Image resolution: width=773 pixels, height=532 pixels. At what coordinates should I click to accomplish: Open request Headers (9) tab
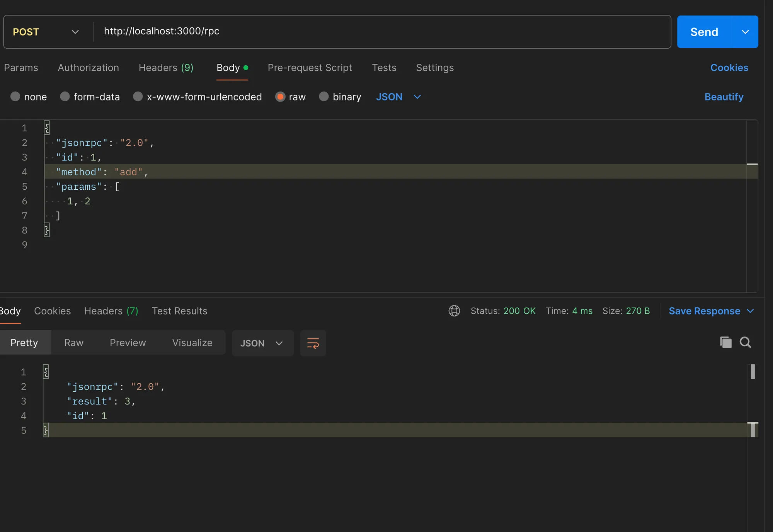click(166, 68)
